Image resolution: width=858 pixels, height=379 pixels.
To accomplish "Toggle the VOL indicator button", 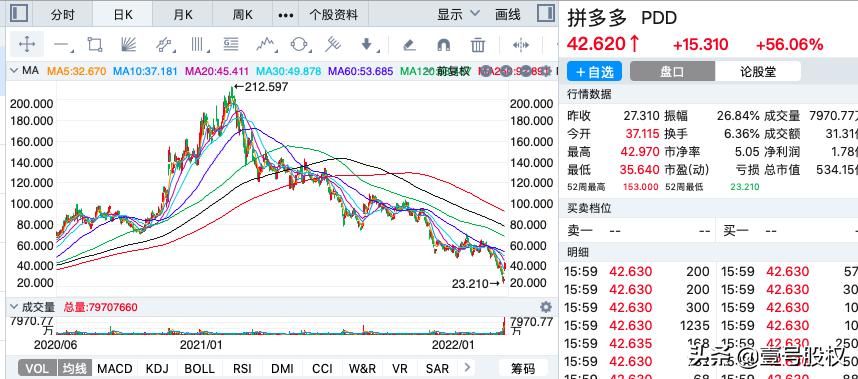I will (37, 368).
